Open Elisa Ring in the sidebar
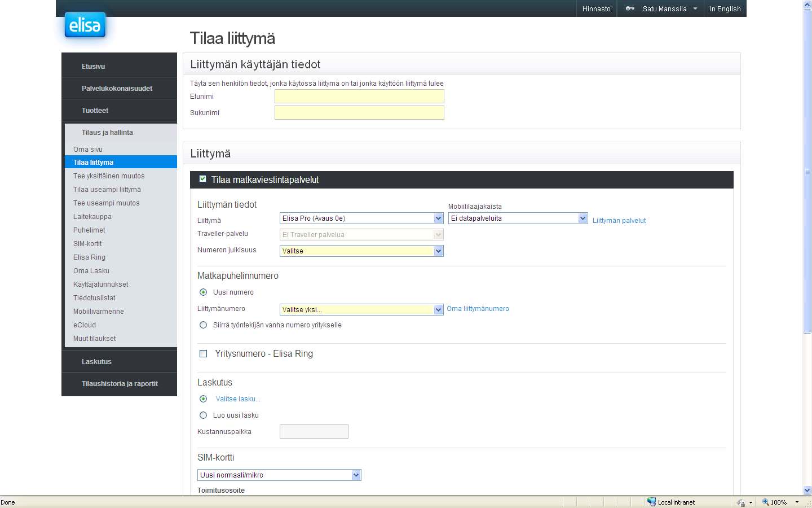 [89, 257]
